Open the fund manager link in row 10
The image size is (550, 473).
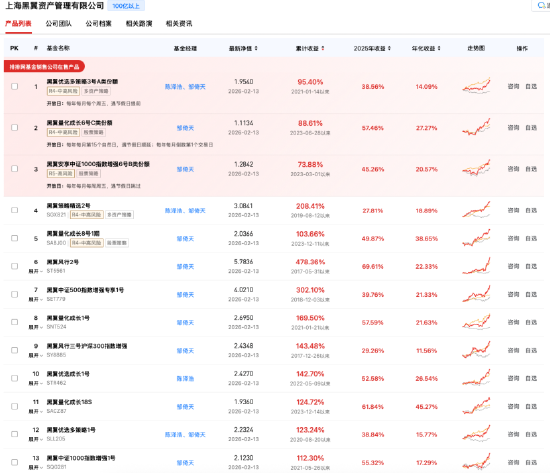(185, 378)
